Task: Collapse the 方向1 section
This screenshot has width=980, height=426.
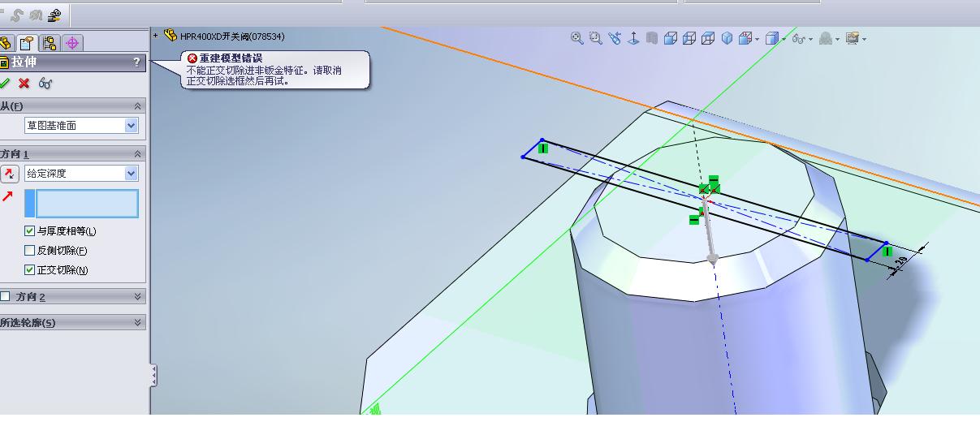Action: tap(137, 153)
